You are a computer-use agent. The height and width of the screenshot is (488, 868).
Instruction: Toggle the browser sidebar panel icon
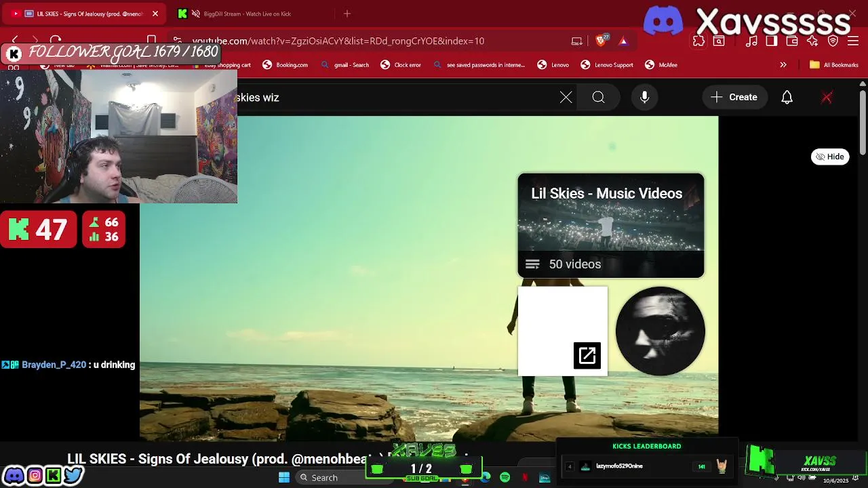click(772, 41)
